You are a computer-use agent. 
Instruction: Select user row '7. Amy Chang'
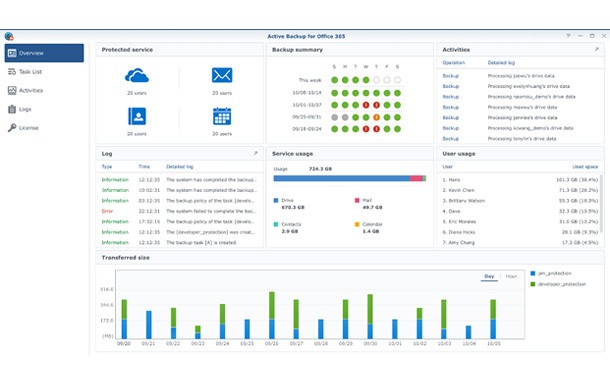520,242
